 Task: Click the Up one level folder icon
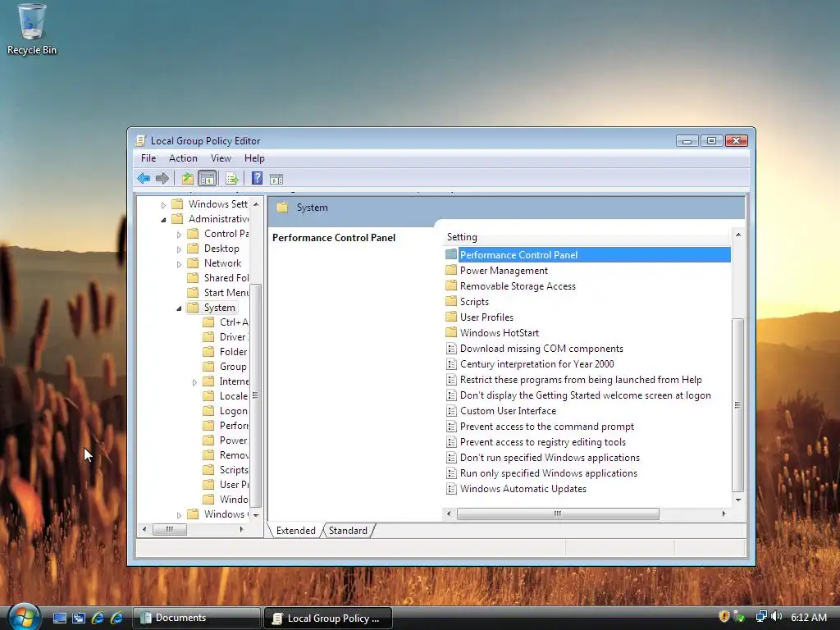(188, 178)
